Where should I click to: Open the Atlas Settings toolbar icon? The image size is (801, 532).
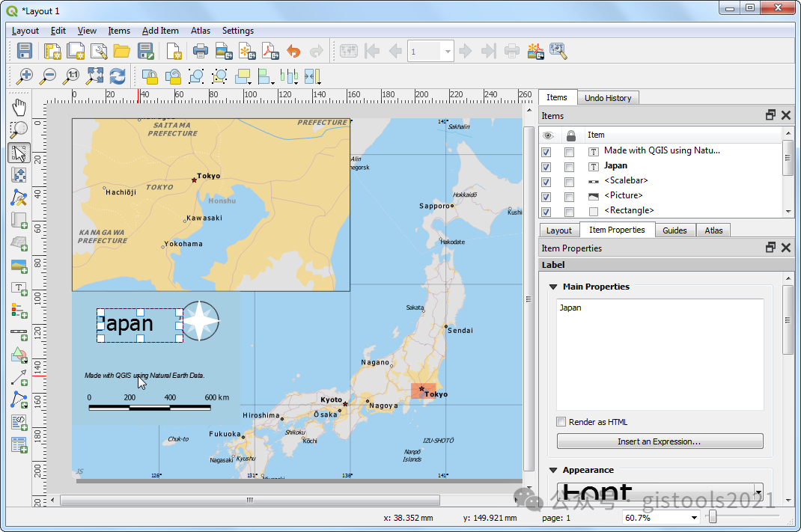pyautogui.click(x=558, y=51)
